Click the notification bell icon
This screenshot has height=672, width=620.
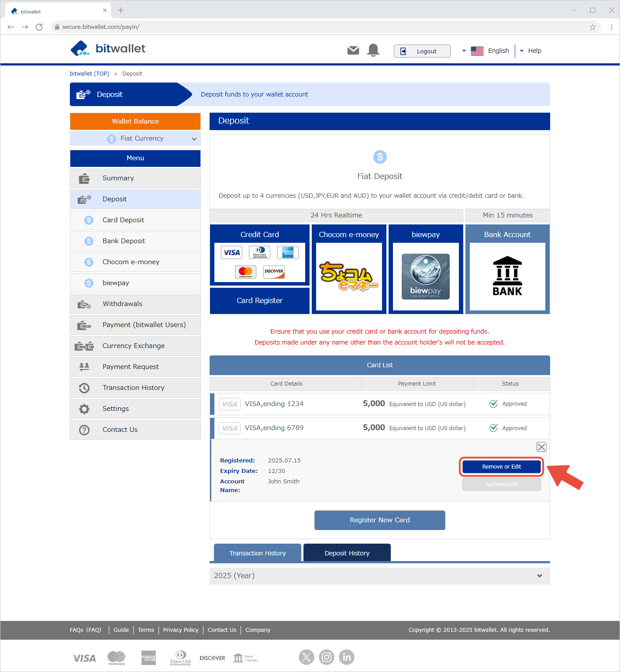click(373, 51)
